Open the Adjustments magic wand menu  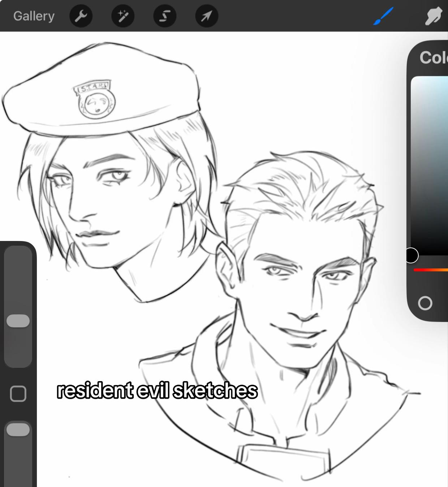pyautogui.click(x=123, y=16)
